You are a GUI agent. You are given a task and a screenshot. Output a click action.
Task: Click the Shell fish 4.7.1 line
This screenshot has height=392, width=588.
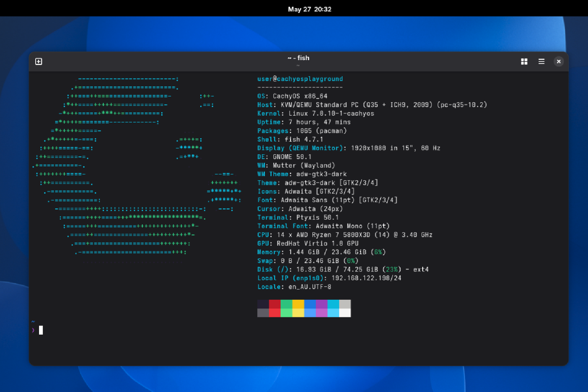290,139
